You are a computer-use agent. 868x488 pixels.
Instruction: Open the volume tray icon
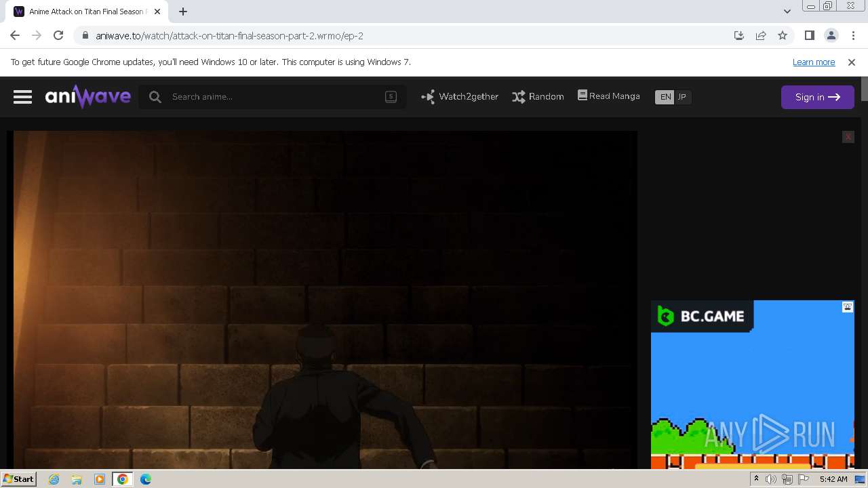pyautogui.click(x=771, y=479)
